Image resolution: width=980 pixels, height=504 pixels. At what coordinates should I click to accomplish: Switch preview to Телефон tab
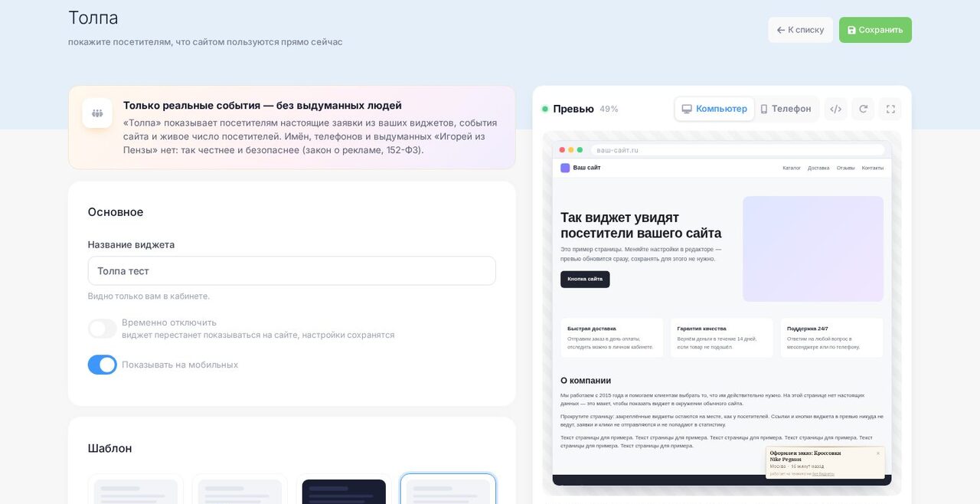(786, 109)
